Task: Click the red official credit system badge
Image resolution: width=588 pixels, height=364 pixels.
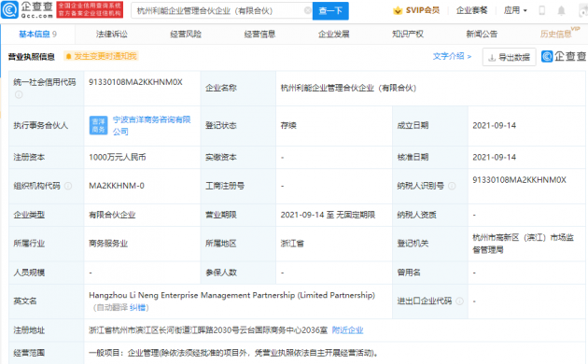Action: pos(90,9)
